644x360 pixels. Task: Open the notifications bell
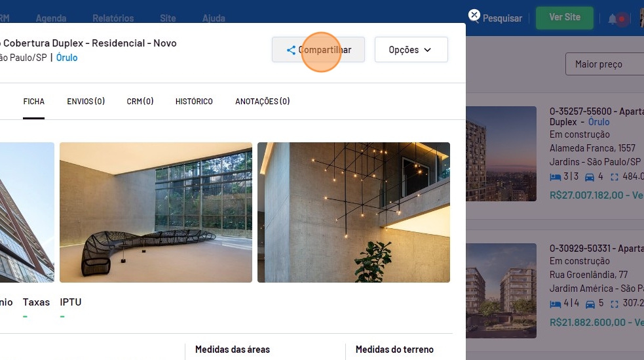tap(613, 19)
